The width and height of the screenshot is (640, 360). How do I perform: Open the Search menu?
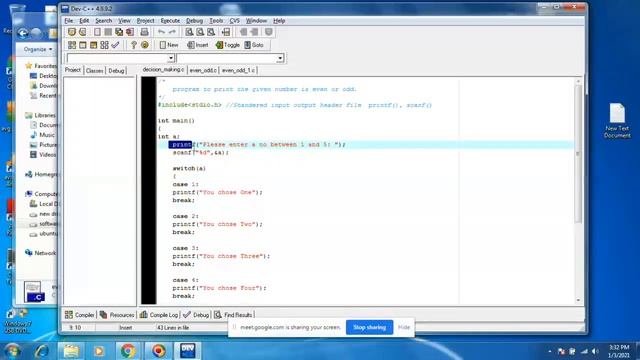click(x=104, y=21)
